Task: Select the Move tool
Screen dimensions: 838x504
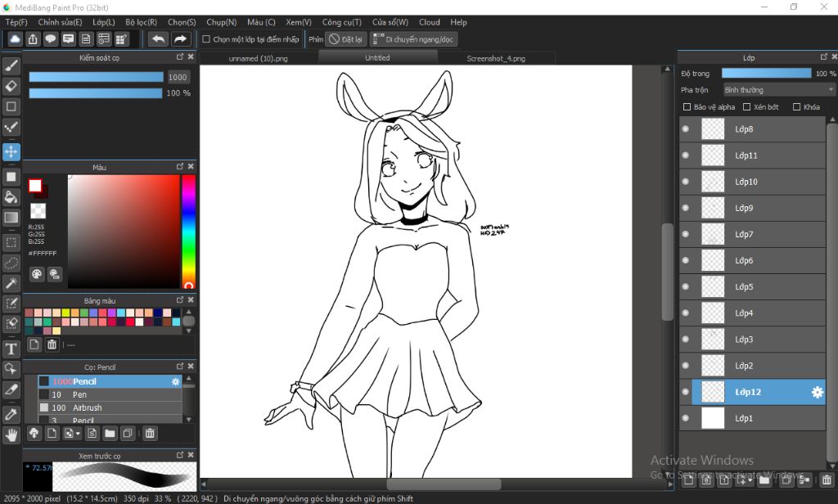Action: tap(11, 152)
